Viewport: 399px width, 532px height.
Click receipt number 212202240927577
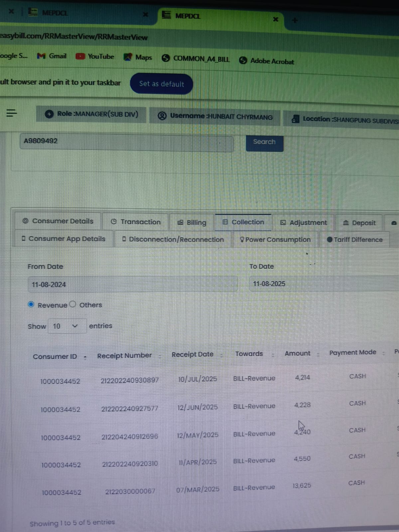130,408
